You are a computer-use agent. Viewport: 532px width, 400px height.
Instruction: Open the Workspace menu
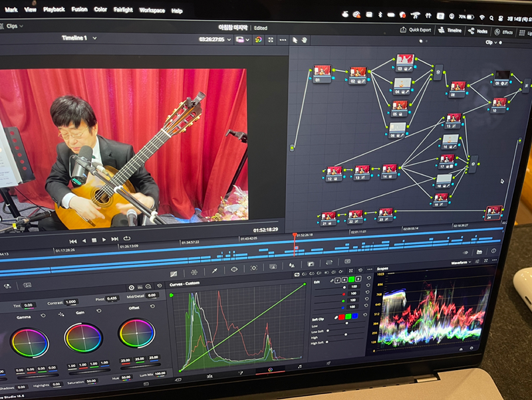[x=152, y=11]
